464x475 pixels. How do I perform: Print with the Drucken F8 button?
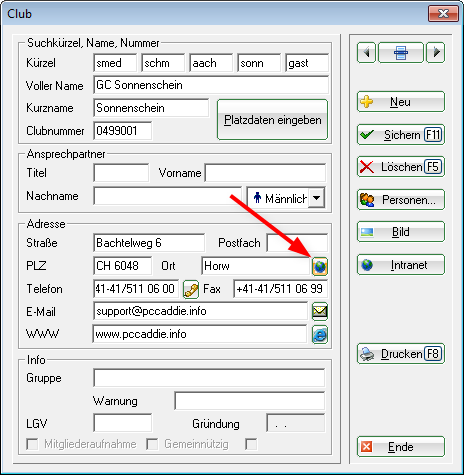(x=401, y=354)
